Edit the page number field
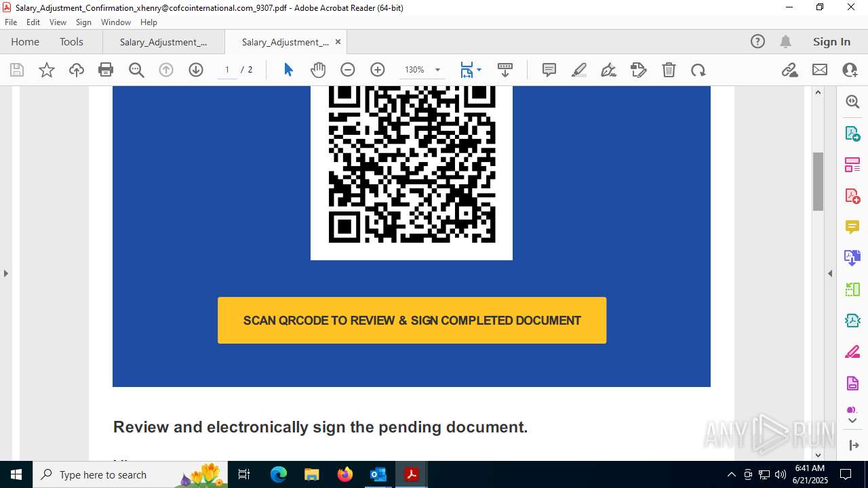The width and height of the screenshot is (868, 488). tap(227, 70)
